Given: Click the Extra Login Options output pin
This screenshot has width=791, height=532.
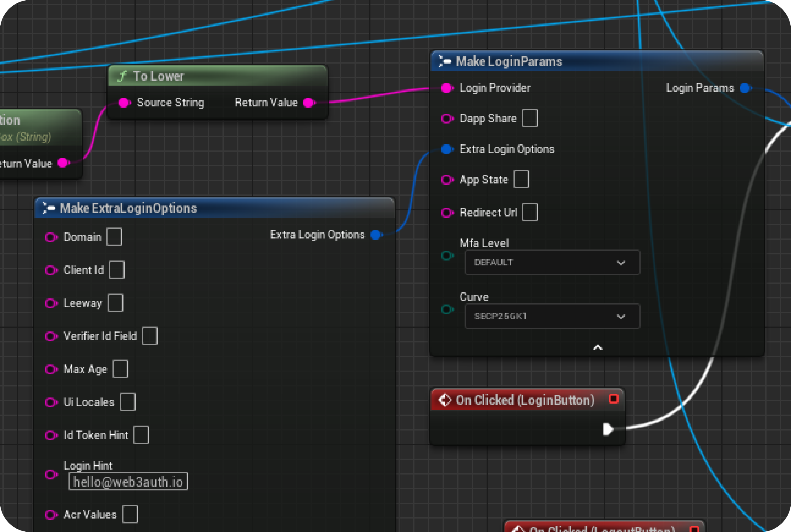Looking at the screenshot, I should (376, 235).
